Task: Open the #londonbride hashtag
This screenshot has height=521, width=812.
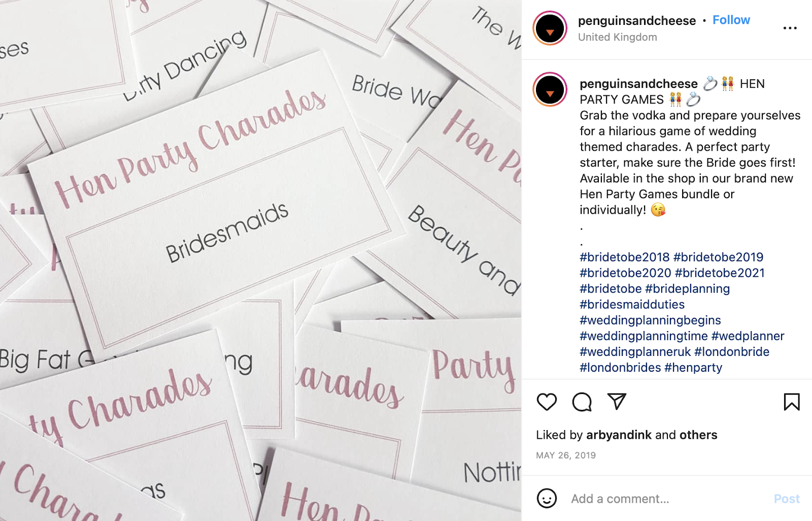Action: click(732, 352)
